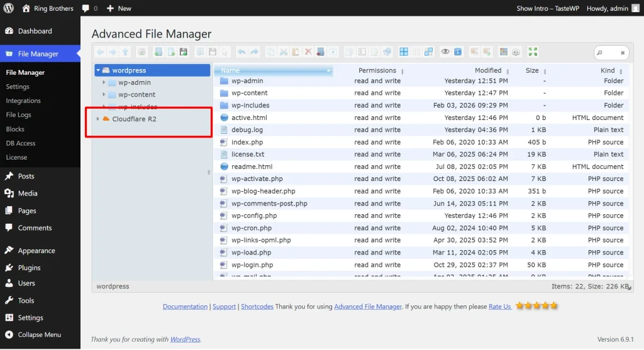Go back in file manager toolbar
The image size is (644, 350).
(x=100, y=52)
